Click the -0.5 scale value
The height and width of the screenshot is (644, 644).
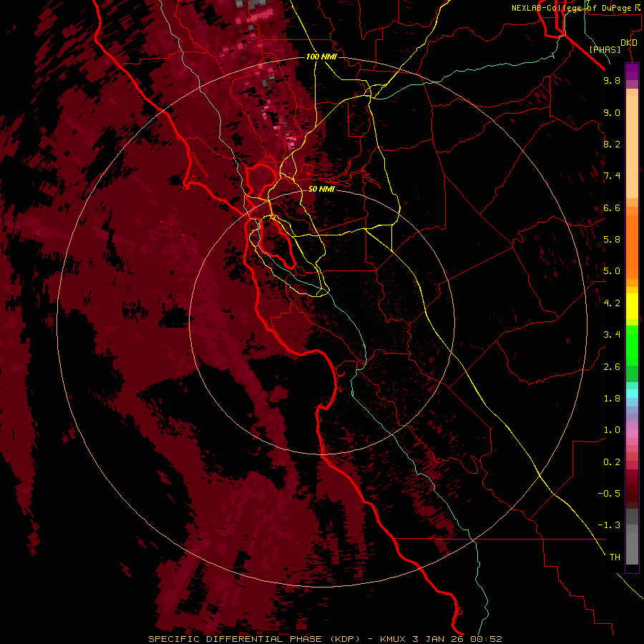coord(609,493)
